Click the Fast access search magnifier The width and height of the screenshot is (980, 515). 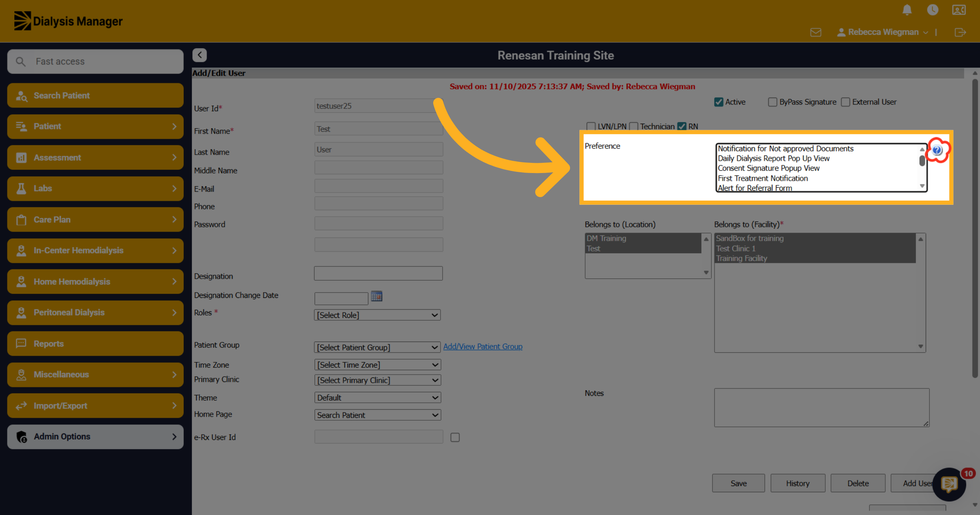click(20, 62)
